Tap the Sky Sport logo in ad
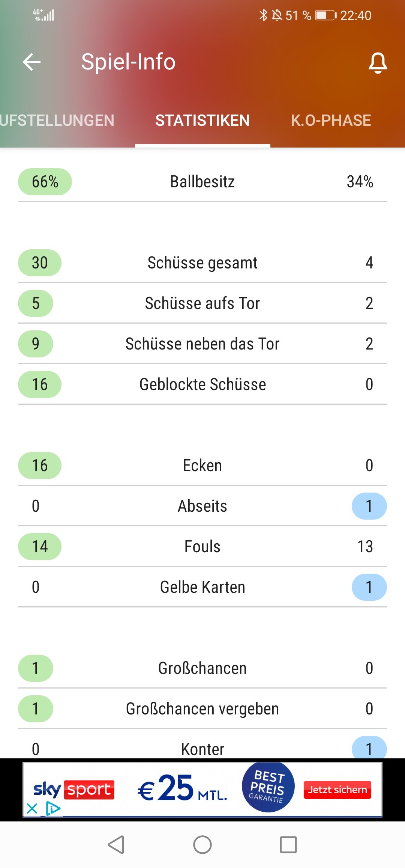 (74, 790)
